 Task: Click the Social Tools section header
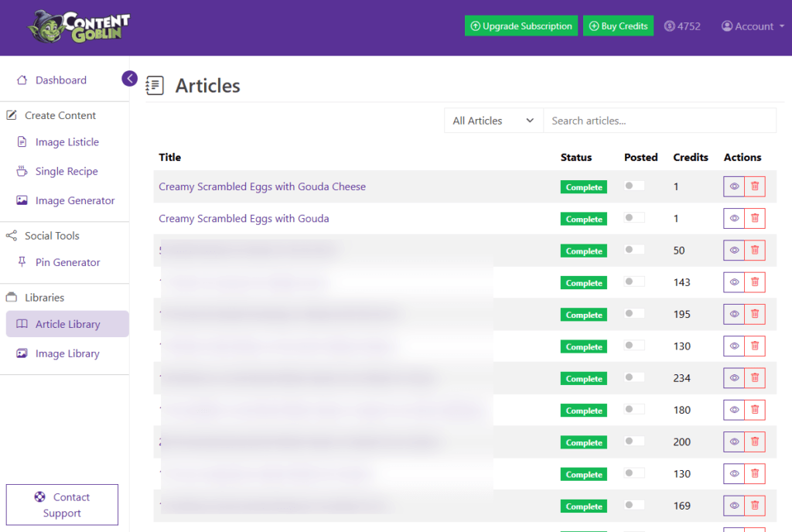click(52, 235)
